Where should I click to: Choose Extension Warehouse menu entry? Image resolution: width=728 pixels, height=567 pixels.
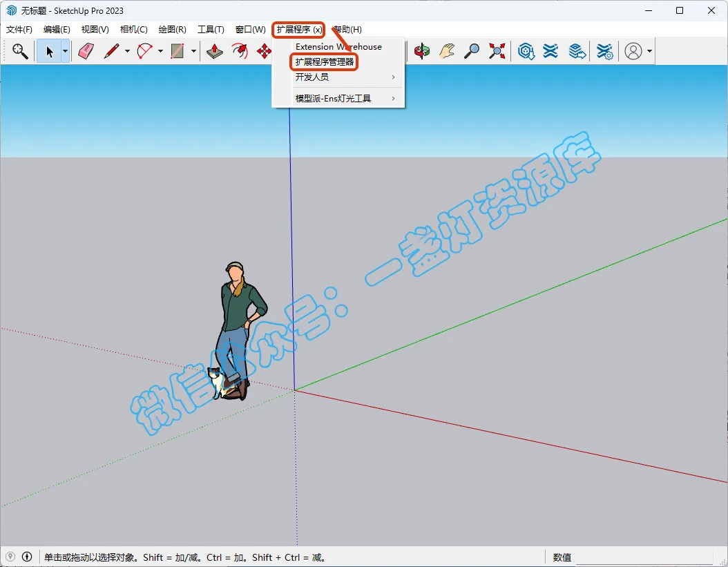click(x=338, y=46)
